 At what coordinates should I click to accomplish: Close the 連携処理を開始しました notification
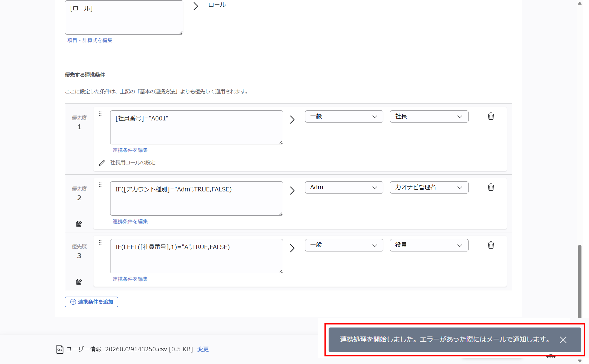coord(563,340)
